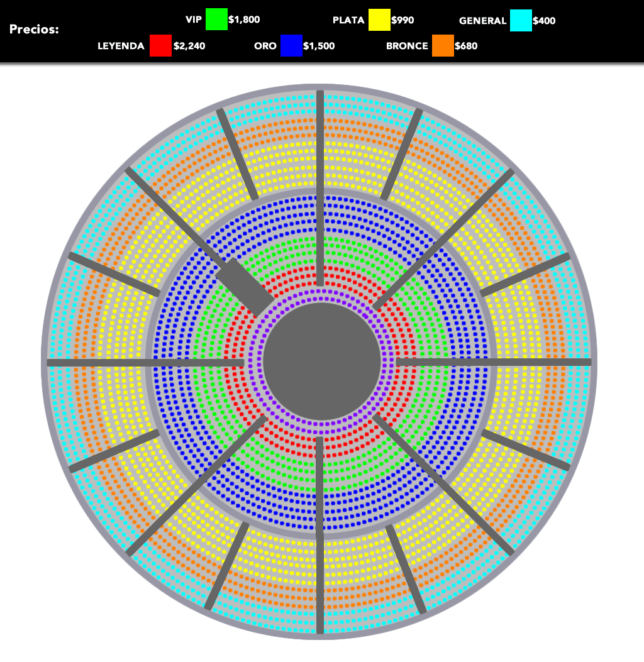Click the ORO category label

click(x=265, y=46)
